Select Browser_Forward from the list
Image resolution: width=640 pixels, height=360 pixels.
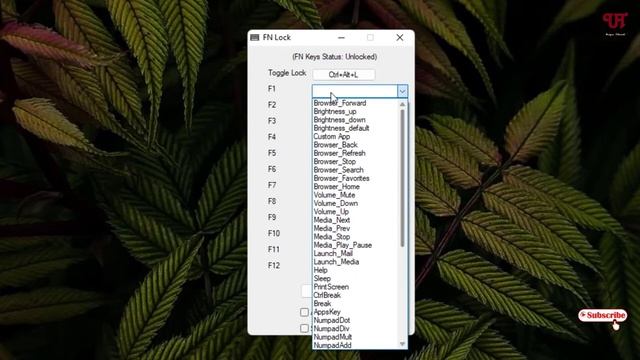point(340,103)
